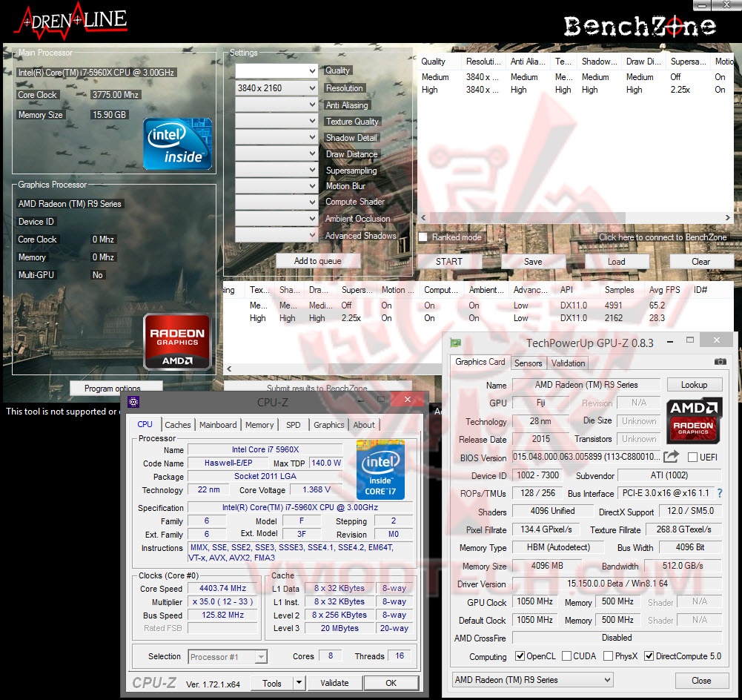742x700 pixels.
Task: Open the Advanced Shadows dropdown
Action: [x=276, y=235]
